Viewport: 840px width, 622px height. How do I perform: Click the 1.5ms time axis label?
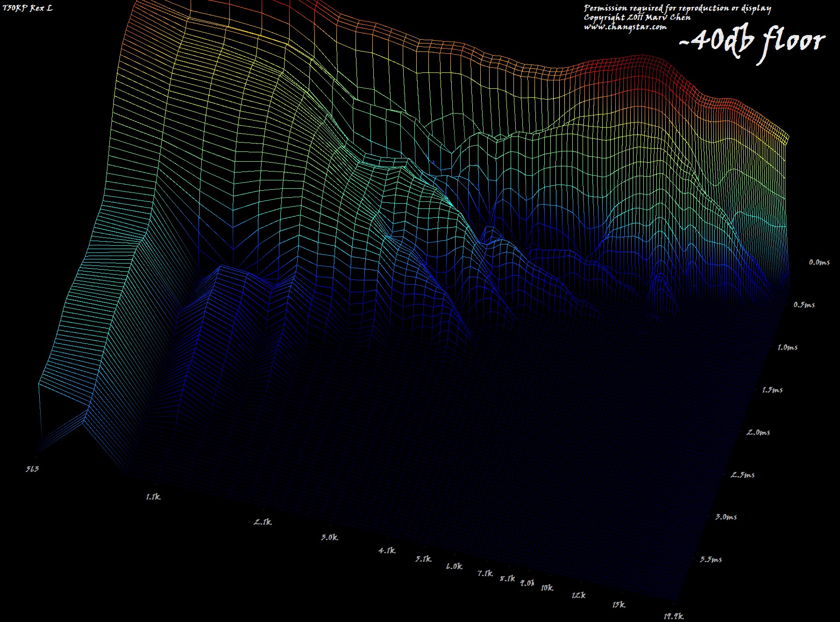[772, 390]
